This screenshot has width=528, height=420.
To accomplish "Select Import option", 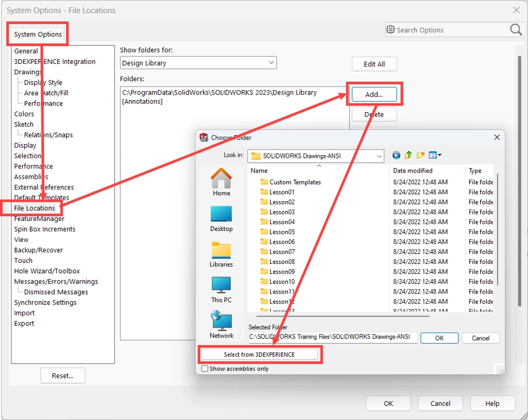I will click(x=24, y=313).
